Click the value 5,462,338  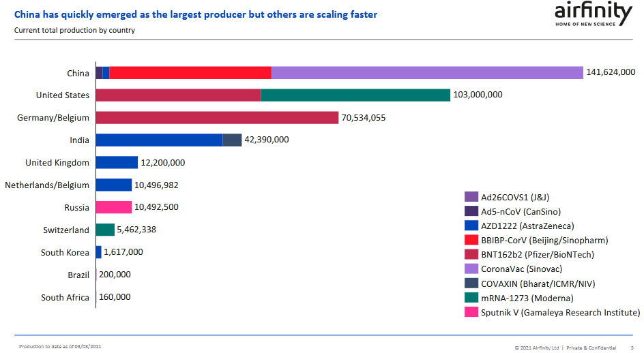click(136, 230)
